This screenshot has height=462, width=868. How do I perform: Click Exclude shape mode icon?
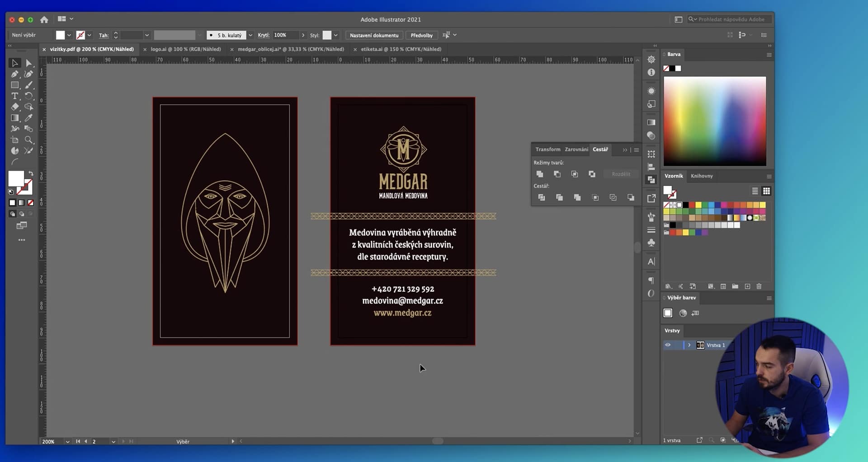pyautogui.click(x=592, y=174)
